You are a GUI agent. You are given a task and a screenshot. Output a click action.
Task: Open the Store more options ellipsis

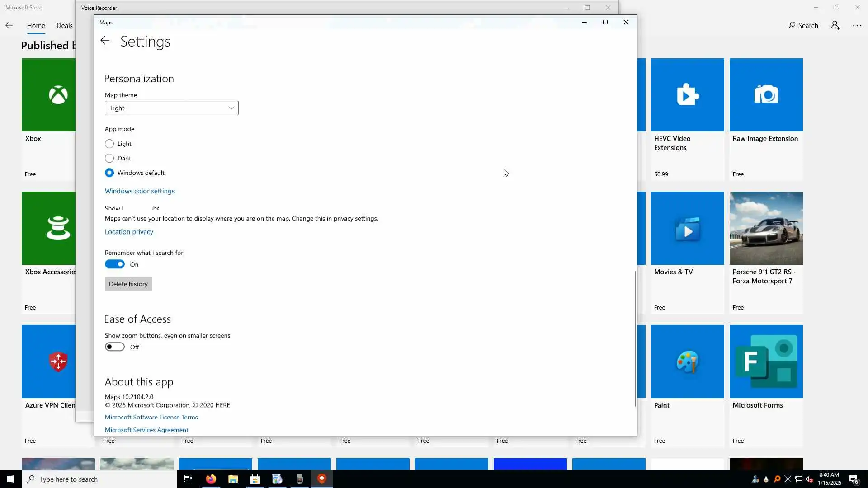[x=857, y=26]
